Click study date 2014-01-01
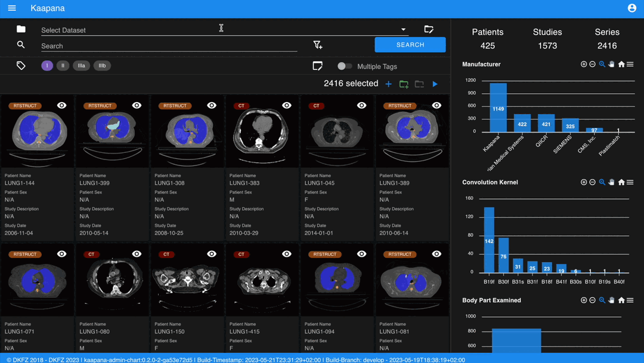This screenshot has width=644, height=363. point(318,233)
